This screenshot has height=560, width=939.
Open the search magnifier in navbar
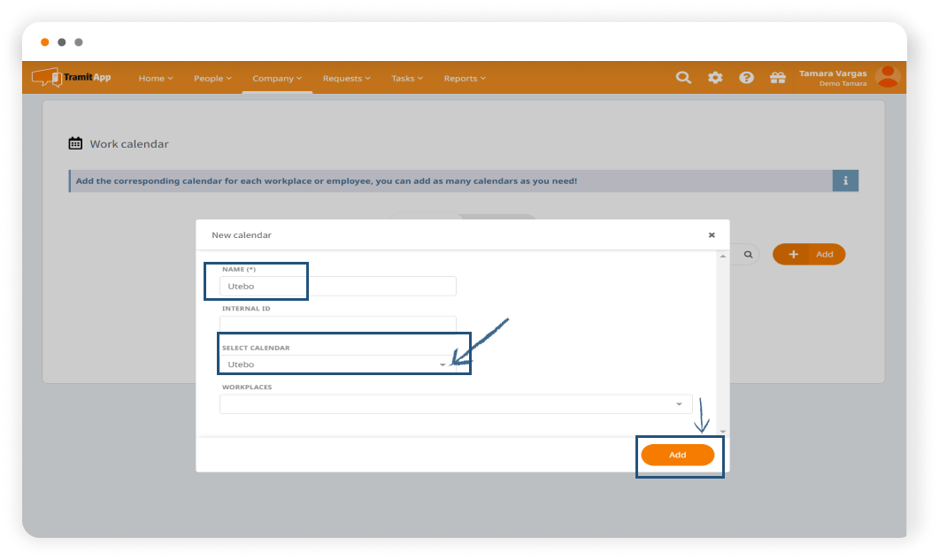pos(683,78)
